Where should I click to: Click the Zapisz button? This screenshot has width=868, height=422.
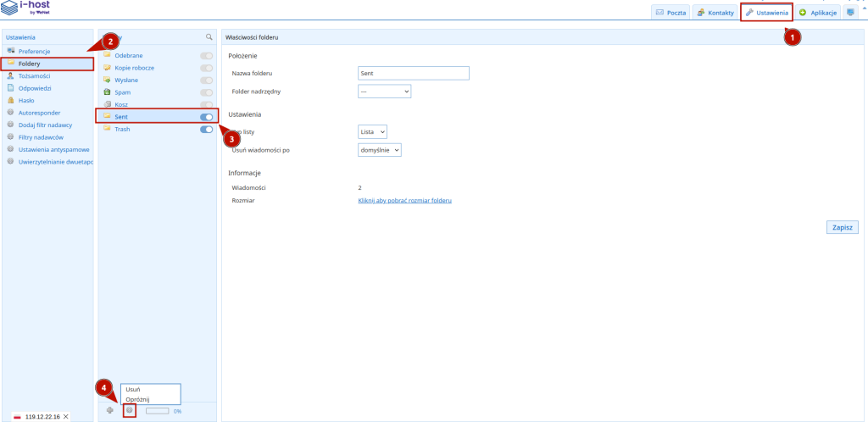[842, 227]
